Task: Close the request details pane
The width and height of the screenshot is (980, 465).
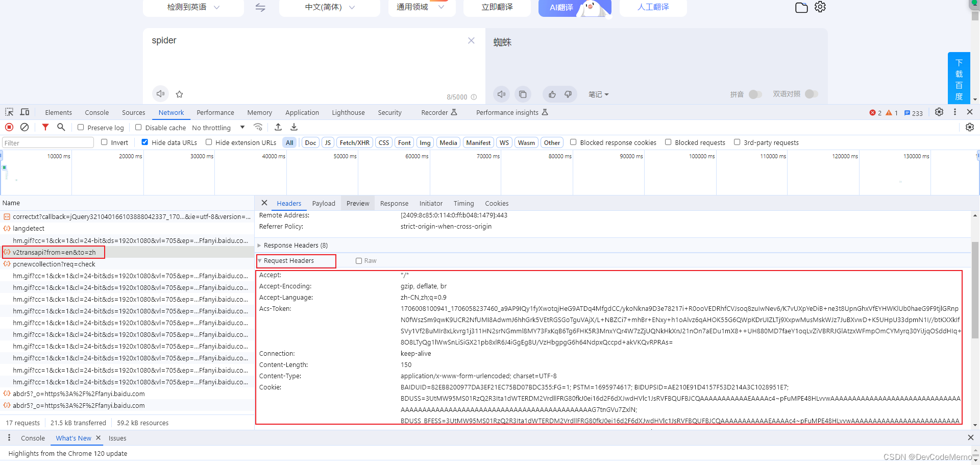Action: 264,203
